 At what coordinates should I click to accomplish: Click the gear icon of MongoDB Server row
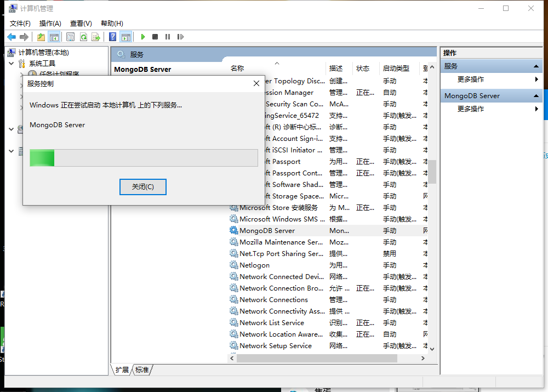tap(233, 230)
